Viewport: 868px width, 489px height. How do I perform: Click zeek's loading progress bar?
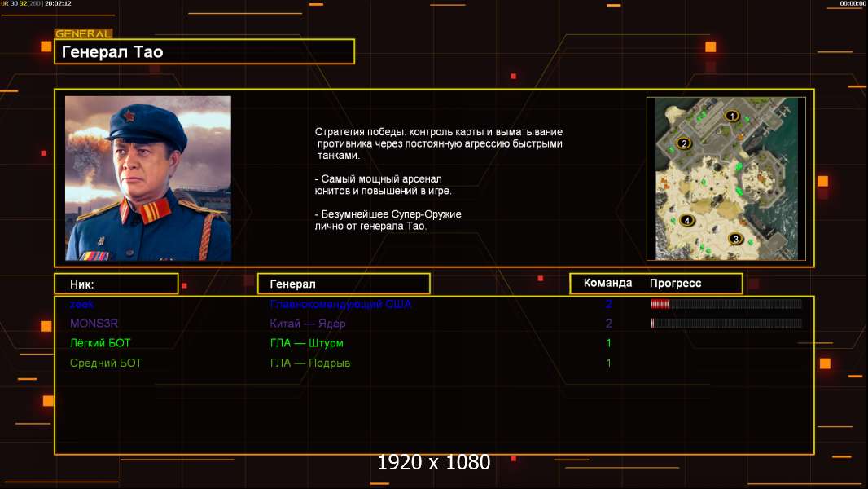point(726,303)
